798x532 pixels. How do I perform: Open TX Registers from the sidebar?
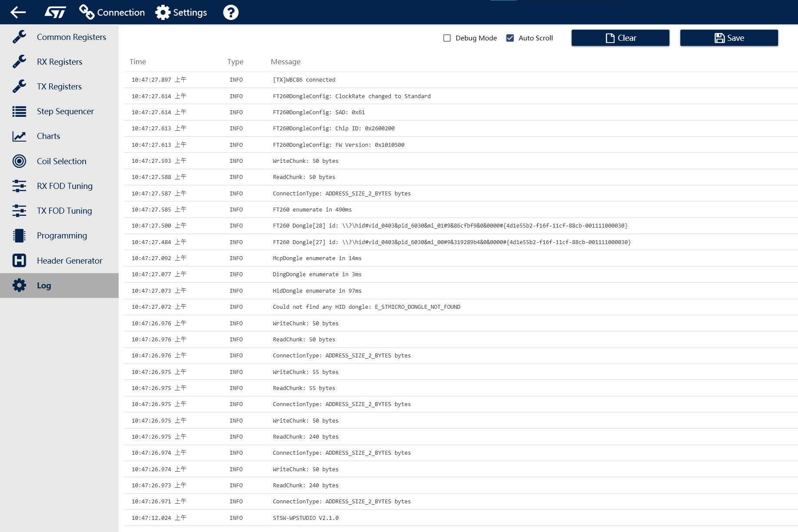59,86
